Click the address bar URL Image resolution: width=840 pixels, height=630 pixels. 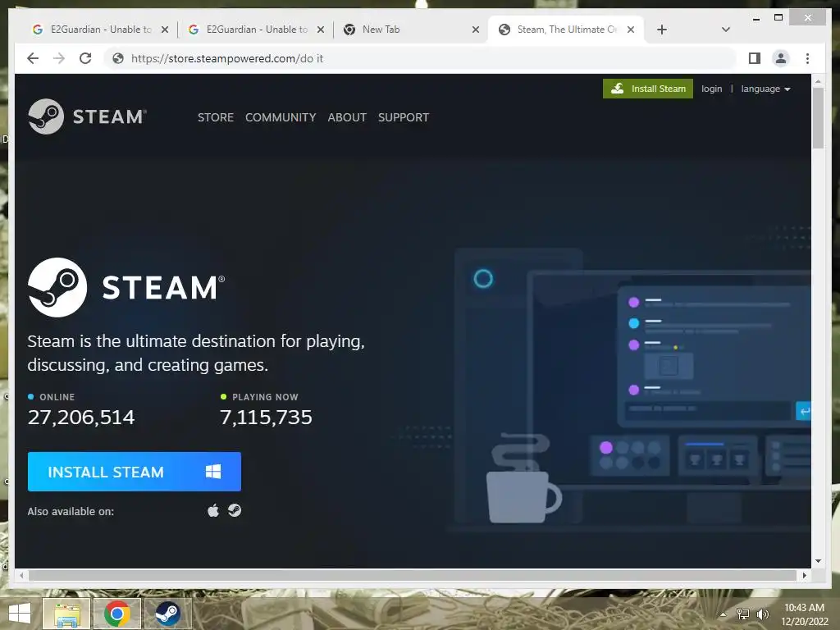pyautogui.click(x=227, y=58)
